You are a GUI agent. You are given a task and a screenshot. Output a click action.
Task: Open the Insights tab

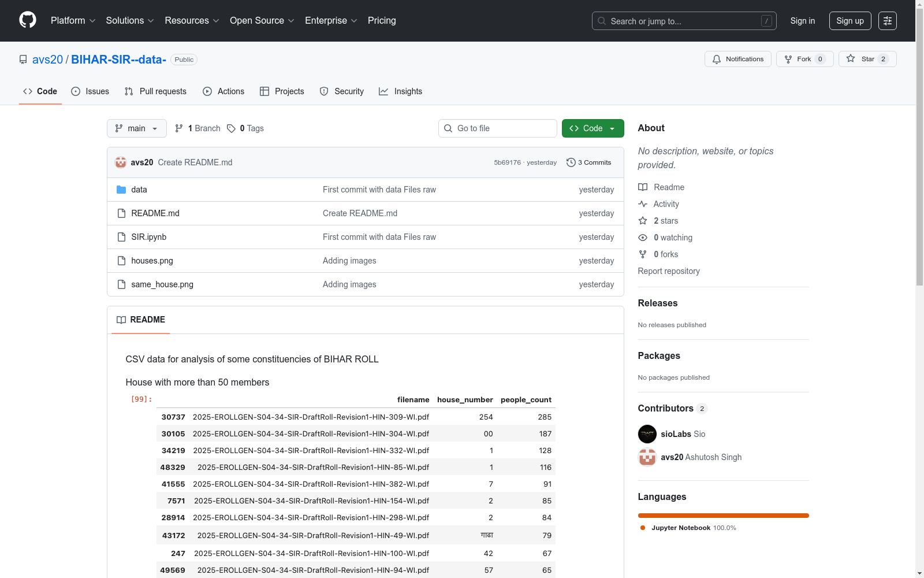pyautogui.click(x=401, y=91)
